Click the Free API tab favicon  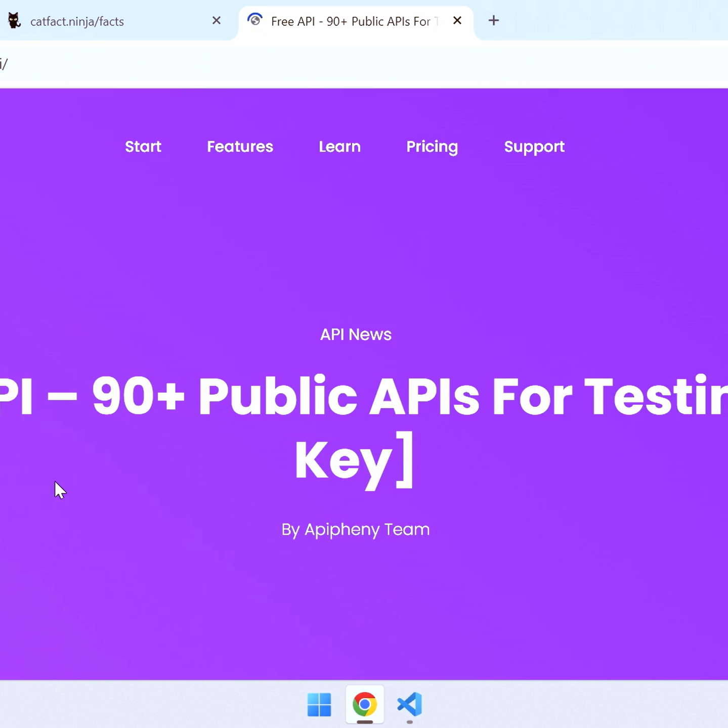255,20
